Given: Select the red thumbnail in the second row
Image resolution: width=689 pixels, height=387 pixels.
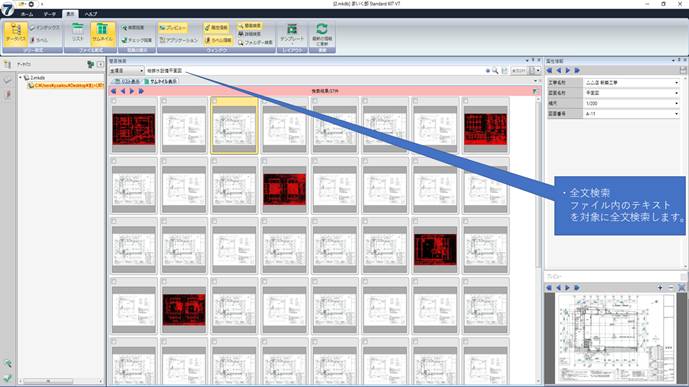Looking at the screenshot, I should [284, 189].
